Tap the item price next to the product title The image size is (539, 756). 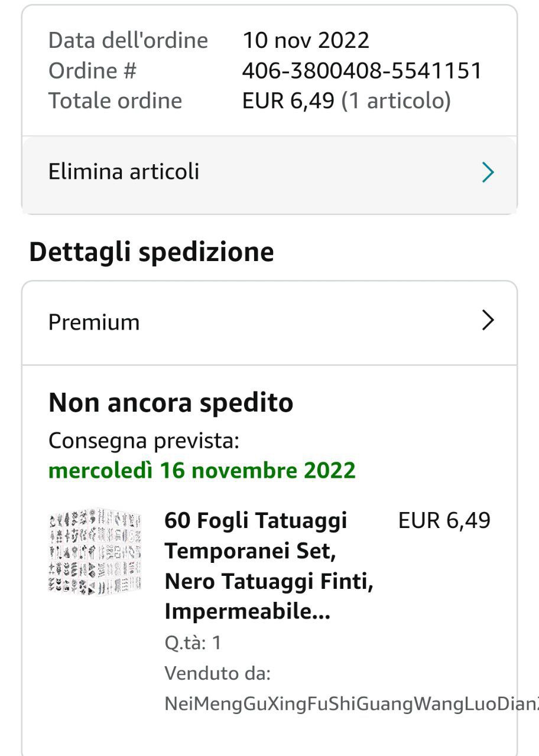(444, 520)
